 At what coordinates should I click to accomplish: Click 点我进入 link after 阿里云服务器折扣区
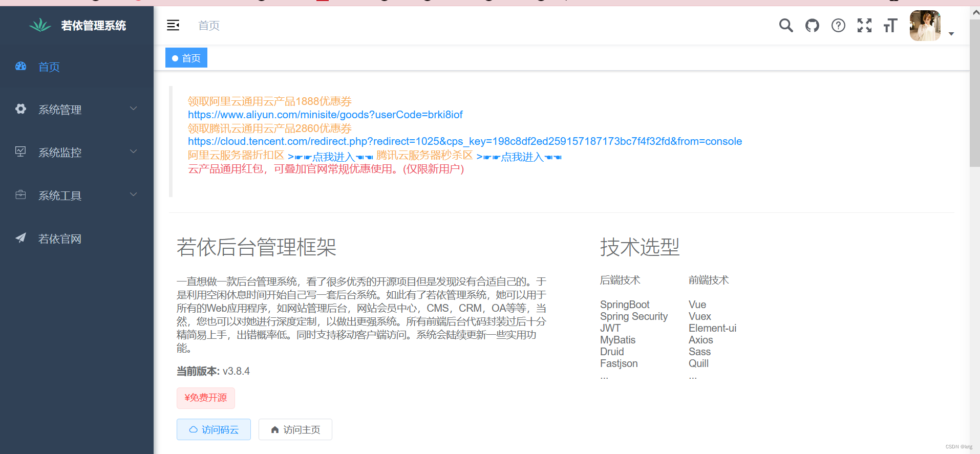click(330, 157)
